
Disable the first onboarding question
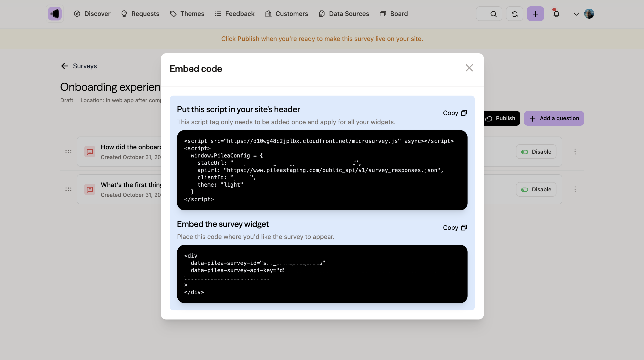pyautogui.click(x=536, y=152)
